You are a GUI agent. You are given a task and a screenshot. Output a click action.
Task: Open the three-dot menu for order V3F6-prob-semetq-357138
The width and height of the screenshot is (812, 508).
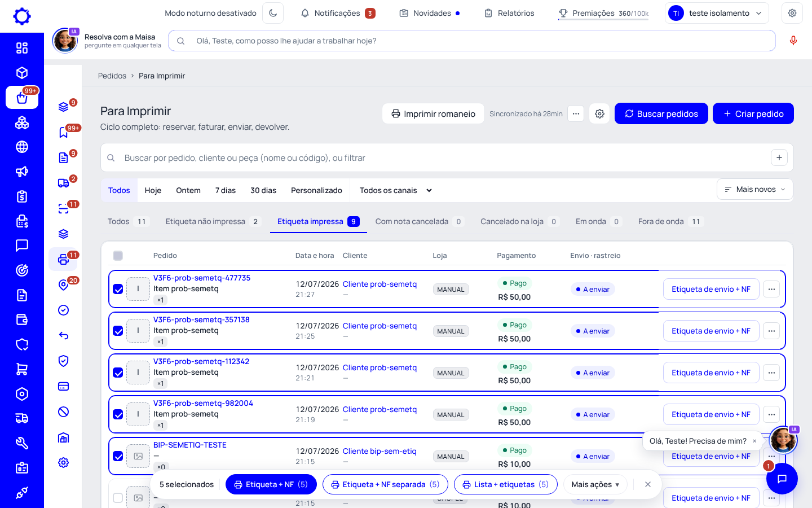pos(771,331)
